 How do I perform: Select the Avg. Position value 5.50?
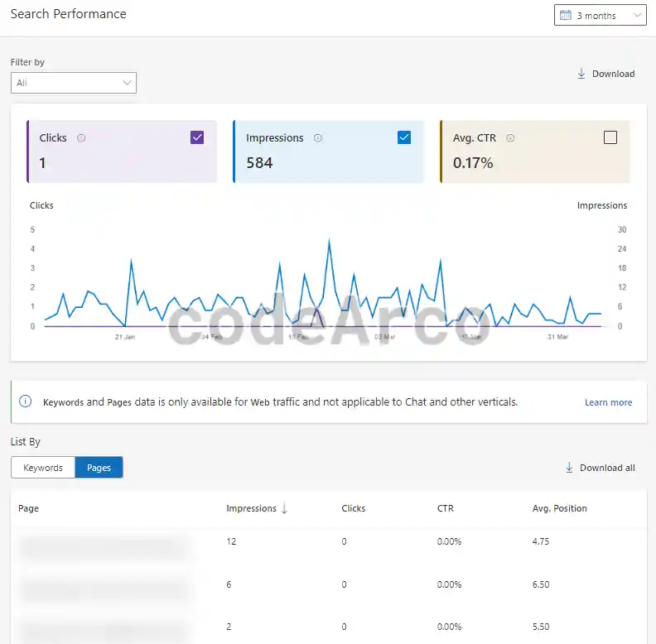(541, 627)
